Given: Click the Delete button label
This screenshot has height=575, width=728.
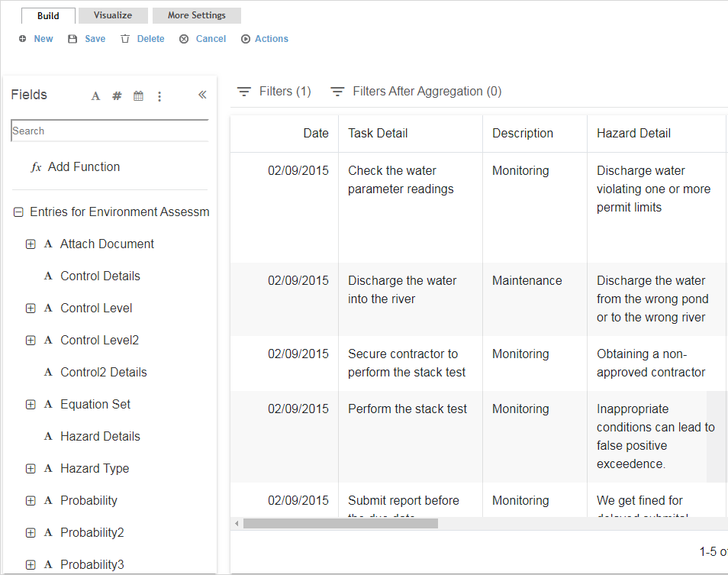Looking at the screenshot, I should coord(151,39).
